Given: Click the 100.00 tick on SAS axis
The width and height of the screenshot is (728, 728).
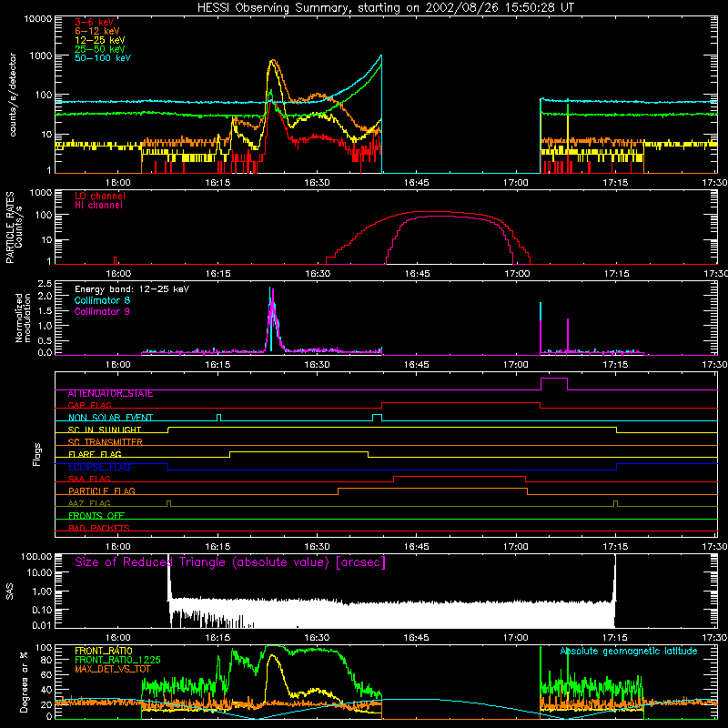Looking at the screenshot, I should click(x=36, y=557).
